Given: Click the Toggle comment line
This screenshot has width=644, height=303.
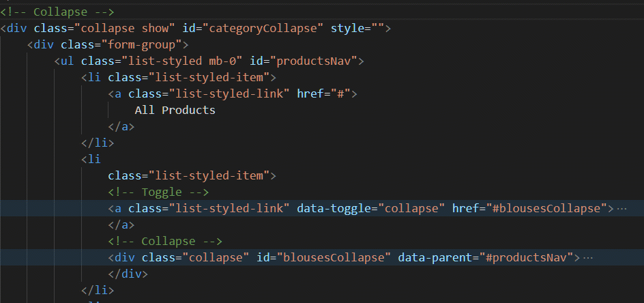Looking at the screenshot, I should coord(158,192).
